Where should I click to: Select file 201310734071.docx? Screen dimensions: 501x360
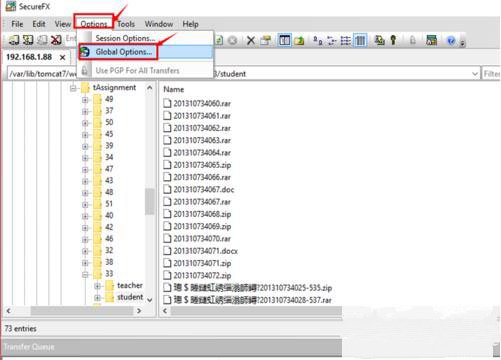click(x=205, y=251)
